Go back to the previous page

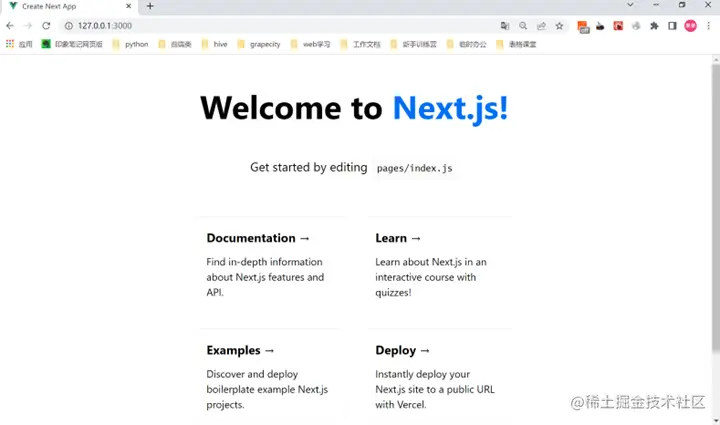tap(10, 26)
